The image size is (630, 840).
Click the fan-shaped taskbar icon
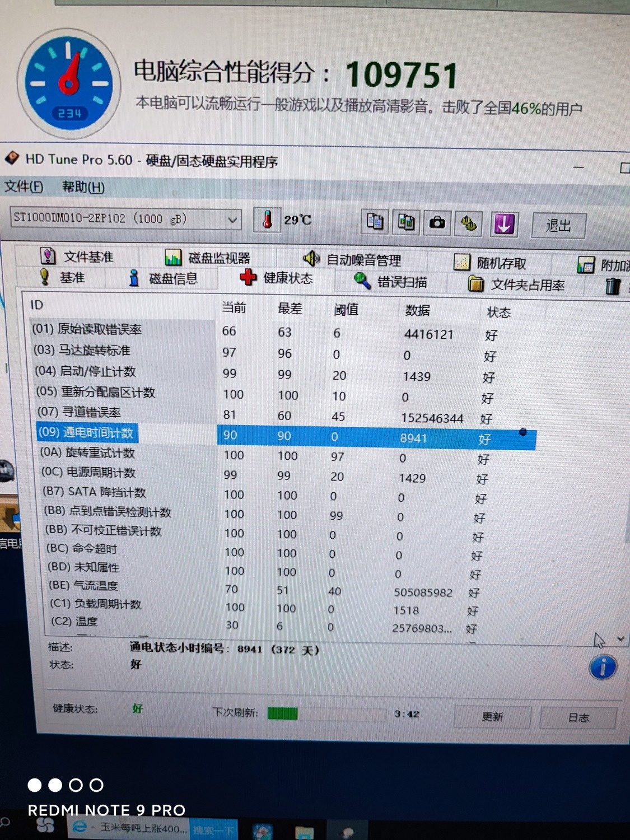pos(45,824)
